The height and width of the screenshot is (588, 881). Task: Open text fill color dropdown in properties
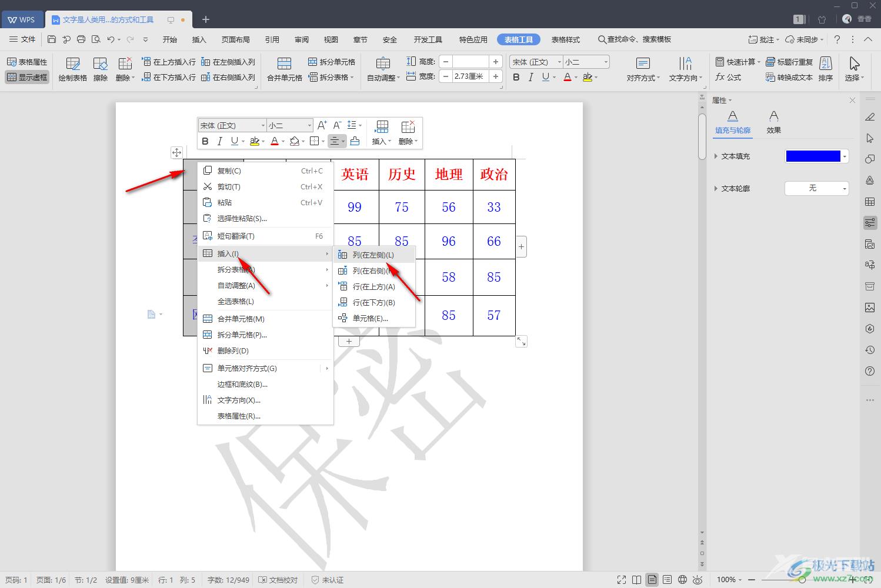[845, 156]
